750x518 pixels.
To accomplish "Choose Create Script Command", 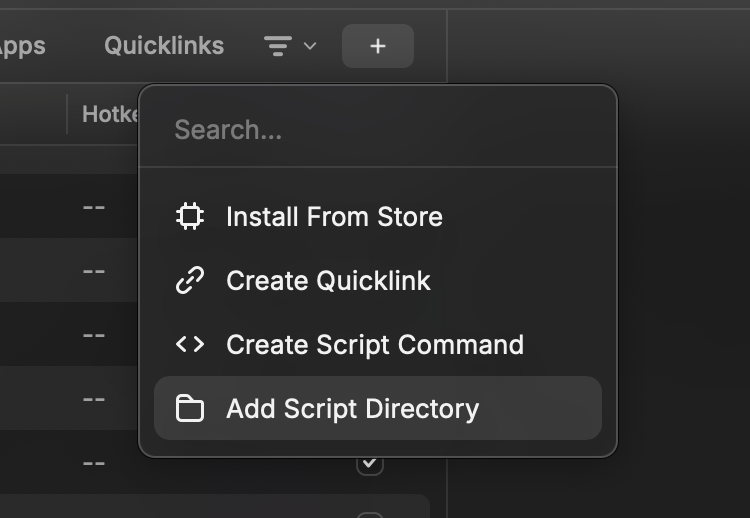I will coord(378,344).
